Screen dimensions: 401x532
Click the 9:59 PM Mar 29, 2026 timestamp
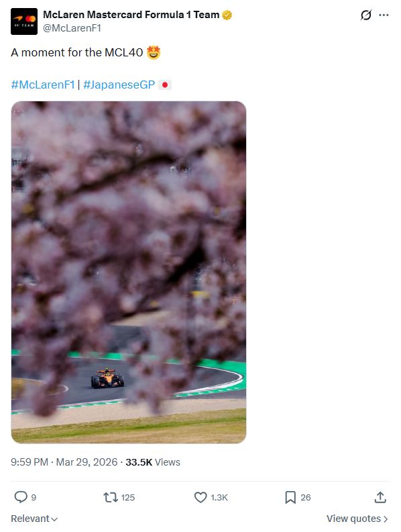point(64,462)
